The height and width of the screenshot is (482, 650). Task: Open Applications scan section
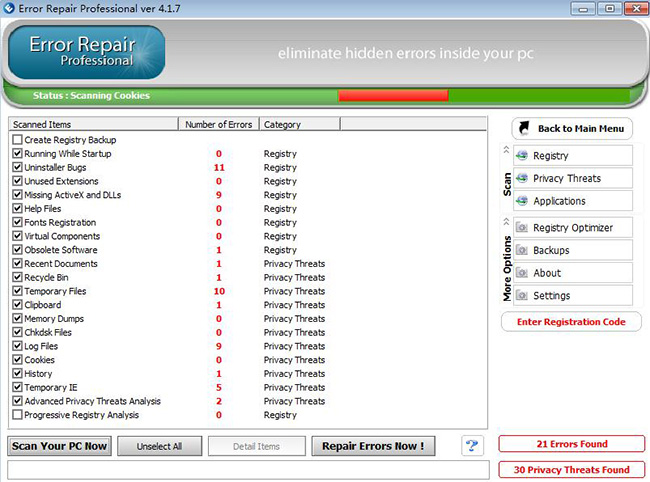(573, 201)
